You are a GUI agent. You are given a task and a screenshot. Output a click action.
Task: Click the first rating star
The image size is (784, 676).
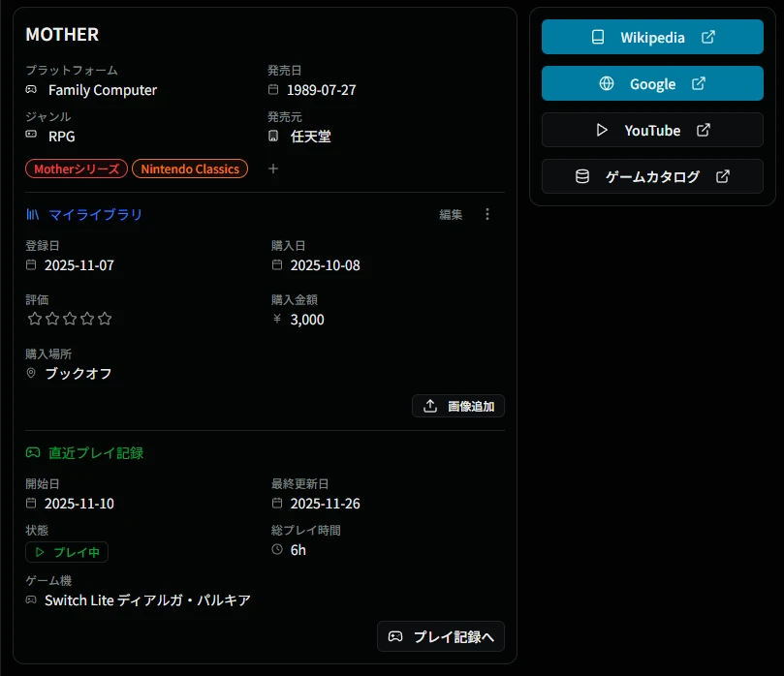[35, 319]
